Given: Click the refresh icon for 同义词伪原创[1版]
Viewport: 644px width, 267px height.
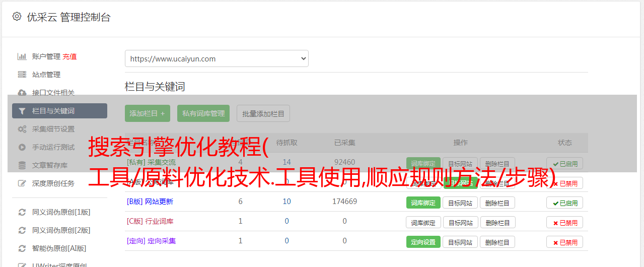Looking at the screenshot, I should 22,212.
